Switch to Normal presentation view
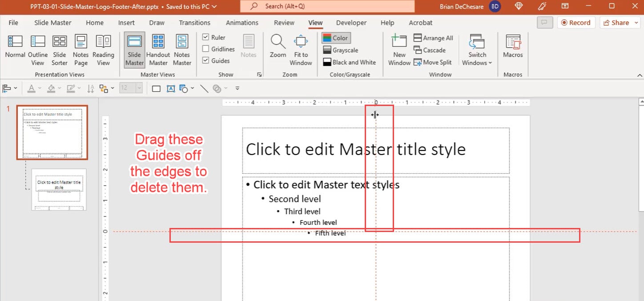The image size is (644, 301). [15, 47]
